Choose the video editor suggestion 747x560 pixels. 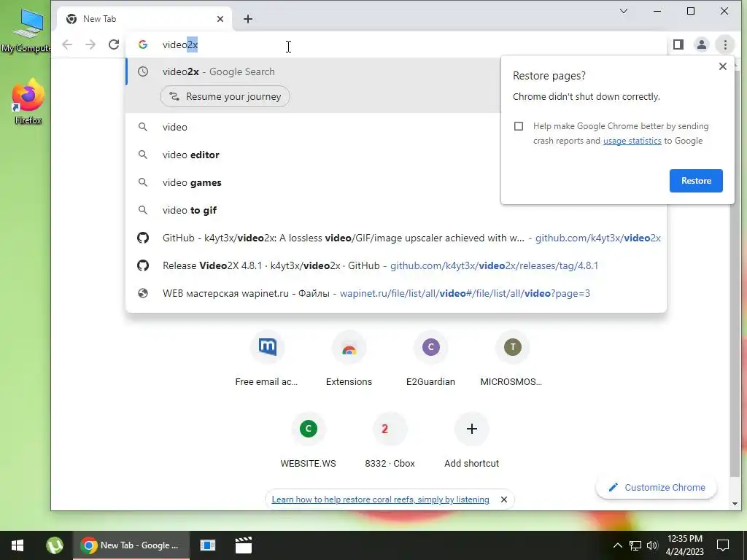(x=313, y=155)
